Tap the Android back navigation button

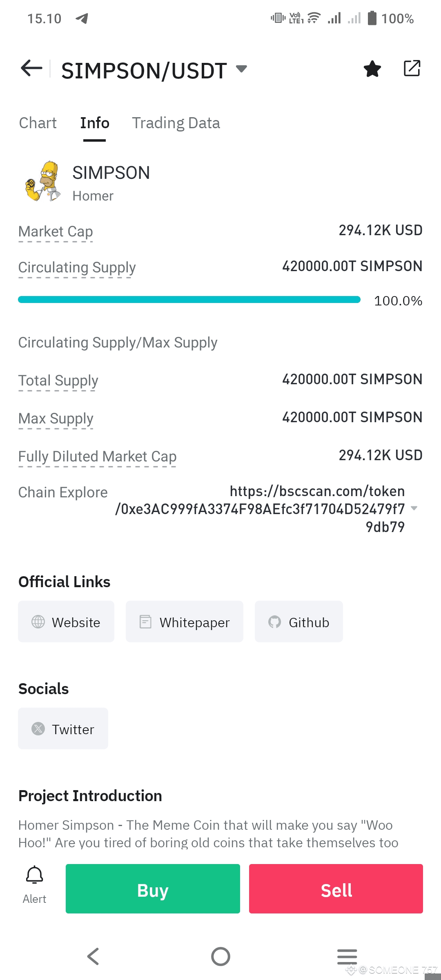(93, 956)
